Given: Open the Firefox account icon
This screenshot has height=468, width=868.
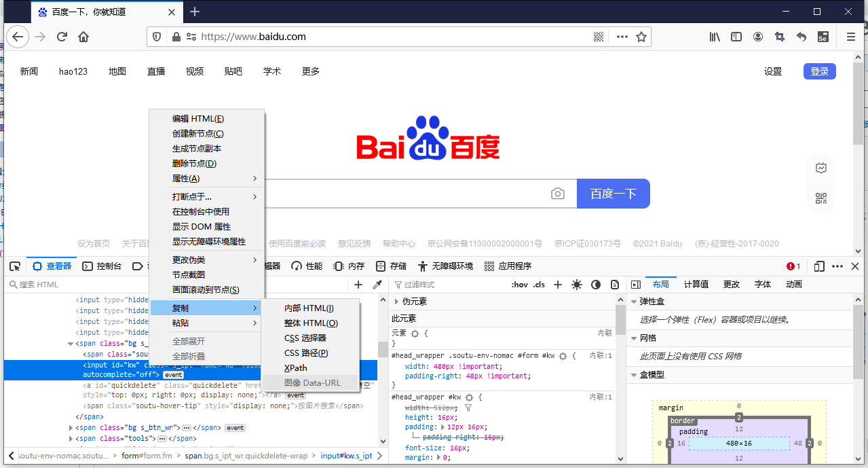Looking at the screenshot, I should click(758, 37).
